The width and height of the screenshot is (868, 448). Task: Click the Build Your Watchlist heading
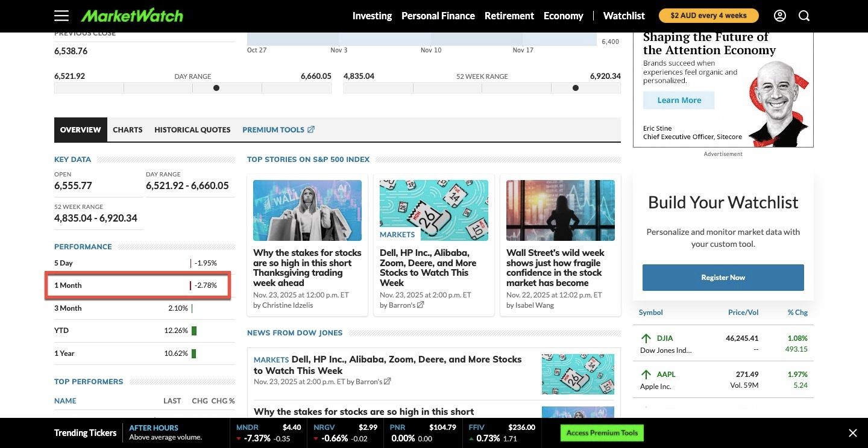click(723, 202)
